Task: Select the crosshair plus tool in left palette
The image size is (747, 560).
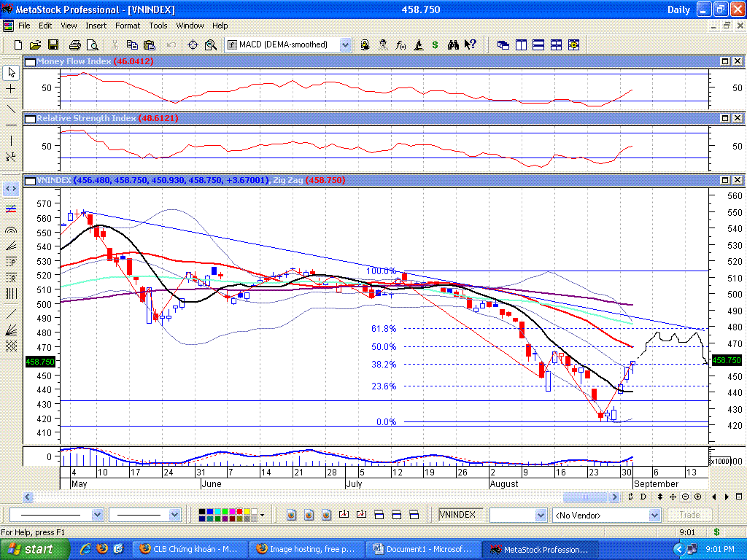Action: (11, 88)
